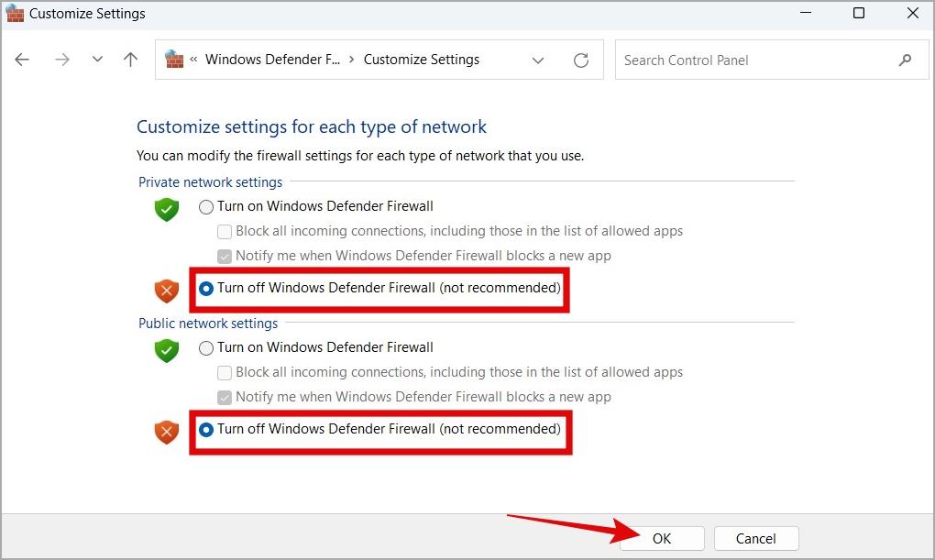The height and width of the screenshot is (560, 935).
Task: Click the Public network settings heading
Action: click(x=208, y=324)
